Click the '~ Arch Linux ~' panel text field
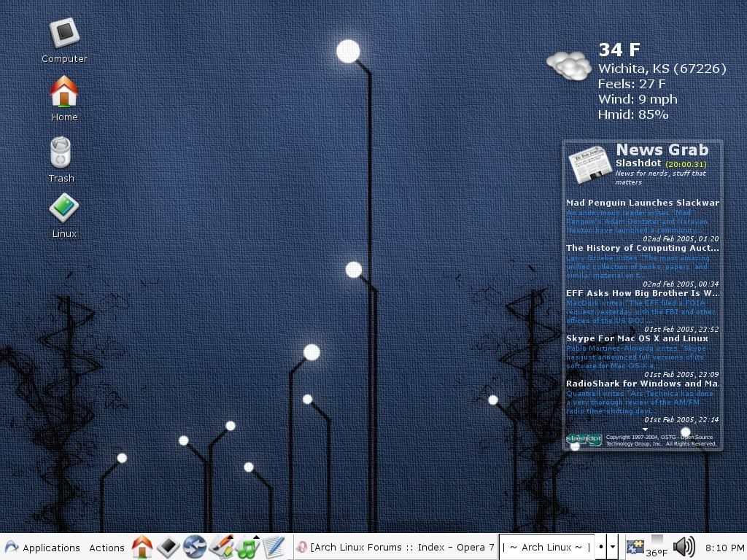The height and width of the screenshot is (560, 747). pos(546,547)
